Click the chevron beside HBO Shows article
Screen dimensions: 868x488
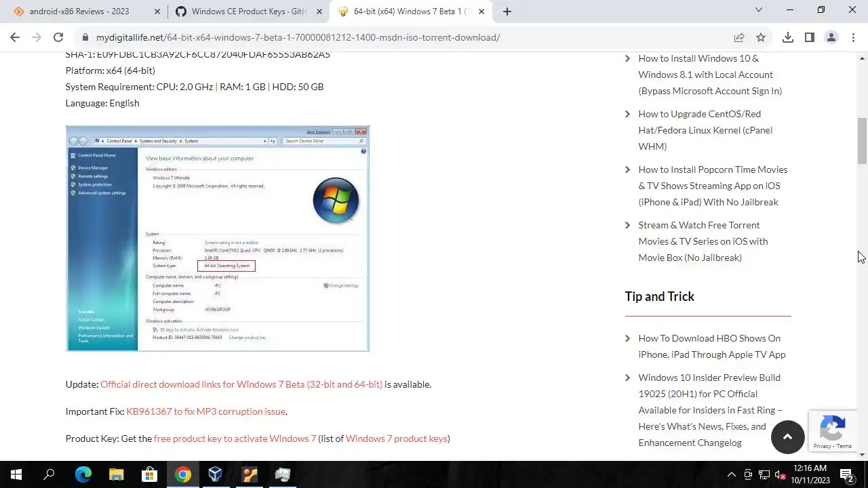pos(628,338)
